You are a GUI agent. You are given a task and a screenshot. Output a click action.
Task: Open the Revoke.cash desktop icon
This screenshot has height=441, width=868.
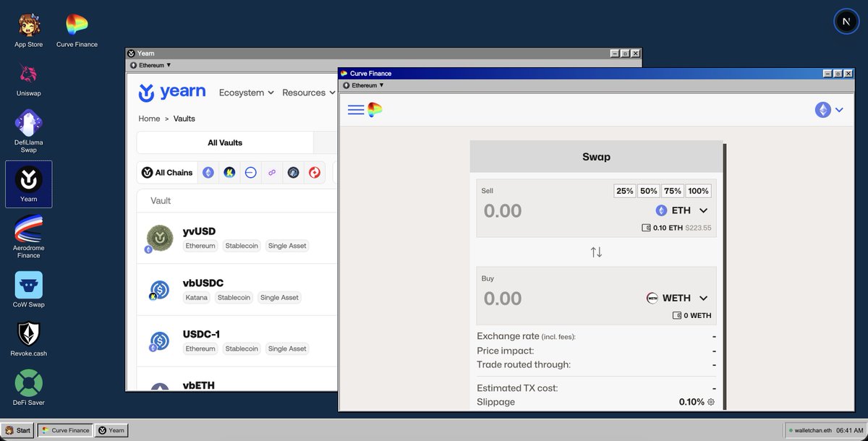coord(29,338)
